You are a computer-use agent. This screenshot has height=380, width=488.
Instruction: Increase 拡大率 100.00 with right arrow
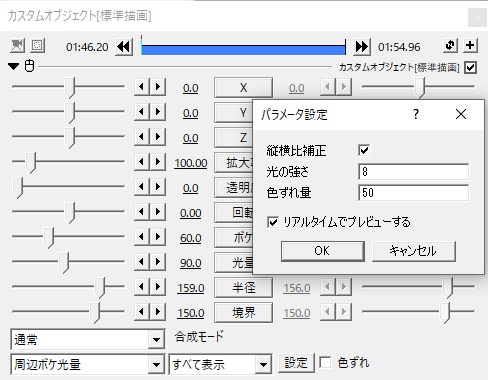[x=157, y=162]
